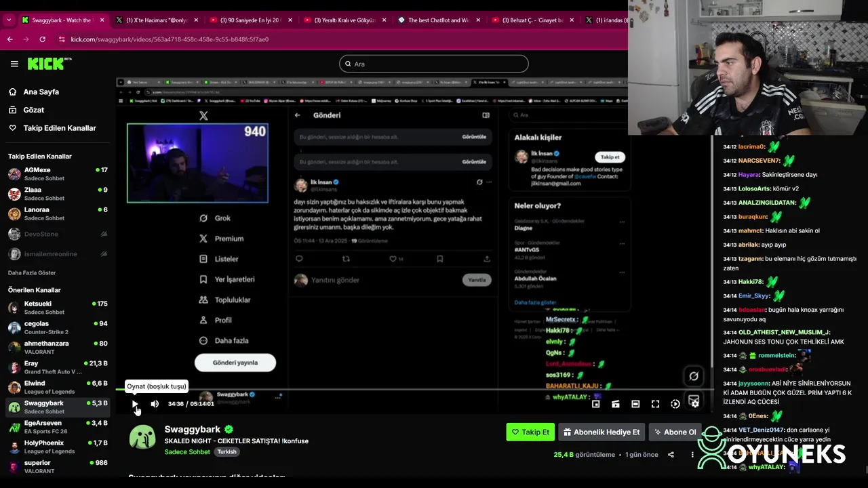This screenshot has height=488, width=868.
Task: Click the Turkish language tag
Action: [x=227, y=451]
